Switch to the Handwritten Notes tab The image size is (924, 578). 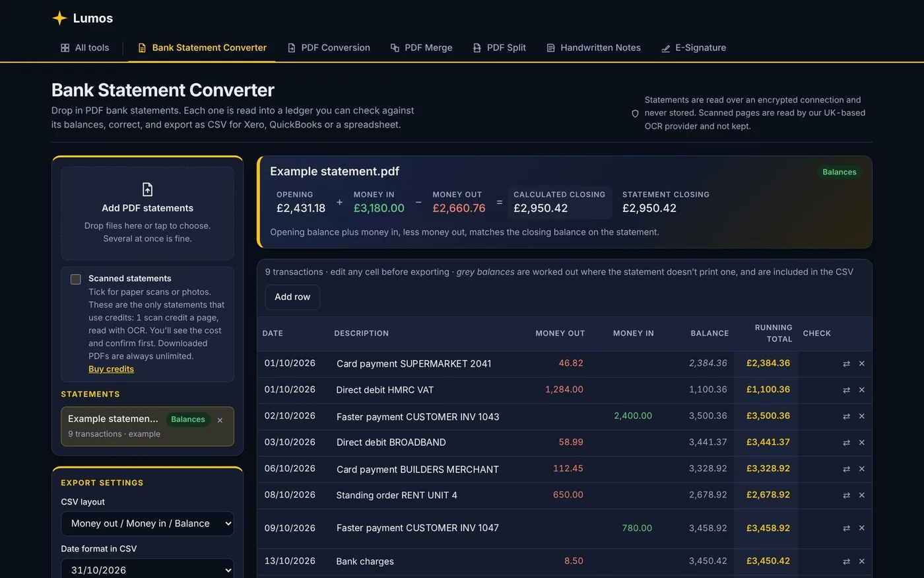pos(593,48)
